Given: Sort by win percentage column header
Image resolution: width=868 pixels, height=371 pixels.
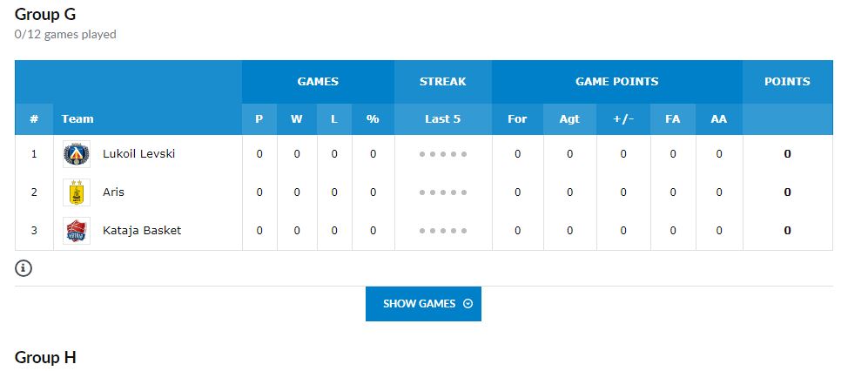Looking at the screenshot, I should [x=373, y=119].
